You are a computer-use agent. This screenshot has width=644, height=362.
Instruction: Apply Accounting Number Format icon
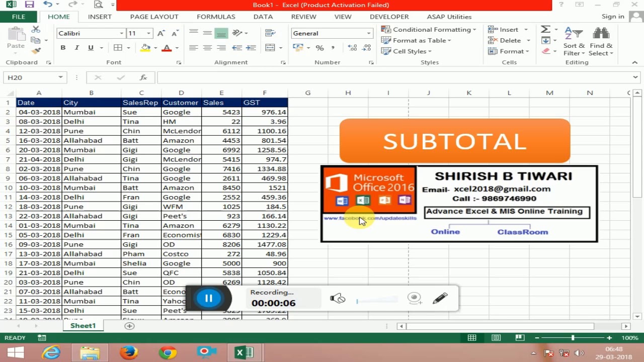click(x=298, y=48)
